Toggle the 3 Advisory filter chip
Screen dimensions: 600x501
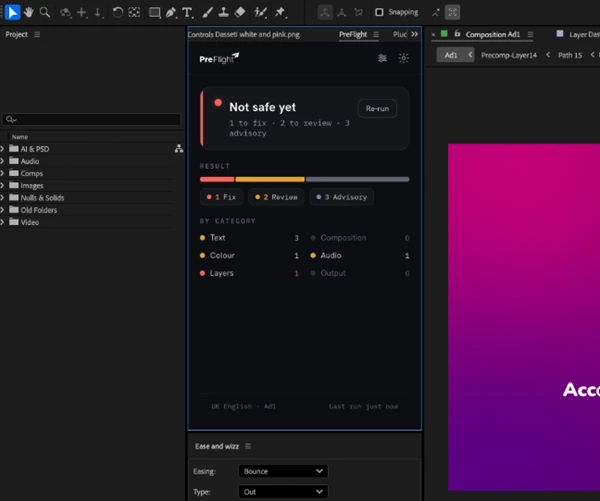click(342, 197)
